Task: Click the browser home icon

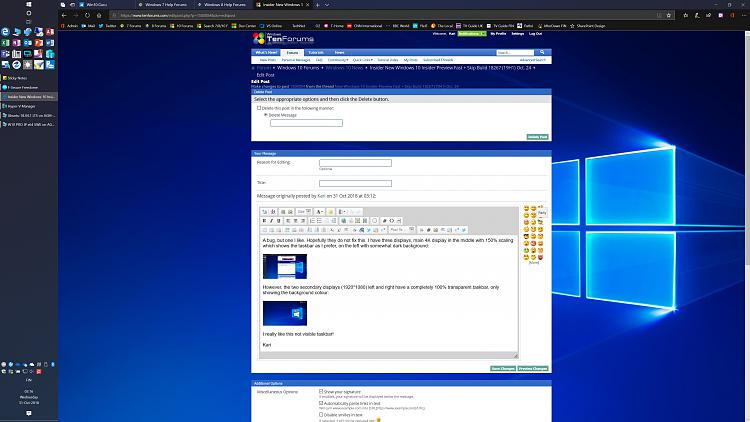Action: [x=99, y=15]
